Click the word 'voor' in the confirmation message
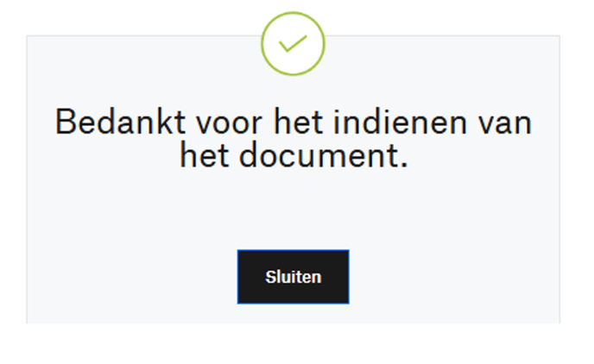Image resolution: width=594 pixels, height=364 pixels. click(229, 122)
